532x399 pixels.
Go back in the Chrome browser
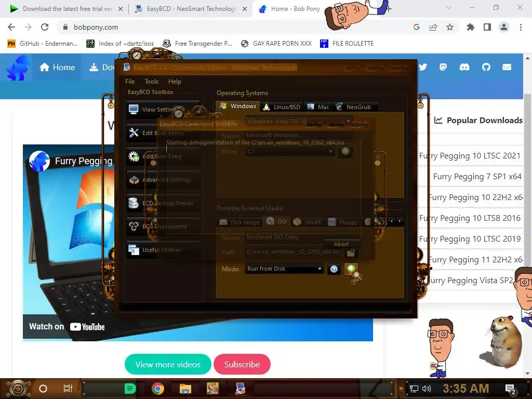(11, 27)
